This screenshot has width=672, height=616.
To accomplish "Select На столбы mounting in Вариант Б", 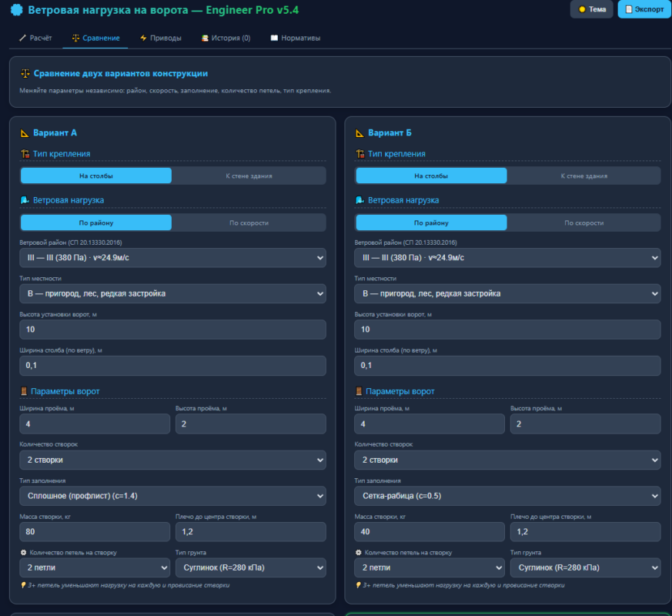I will coord(431,176).
